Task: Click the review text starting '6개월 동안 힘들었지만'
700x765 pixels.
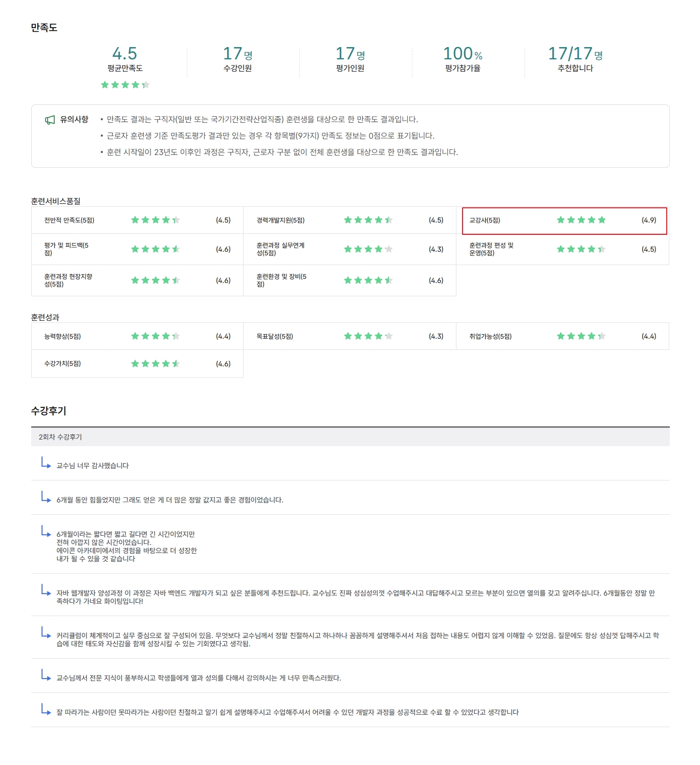Action: (x=170, y=500)
